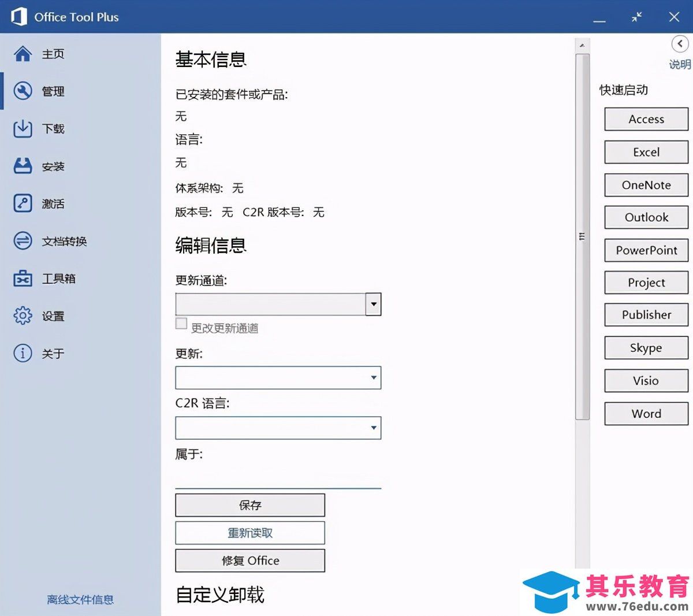Click the gear icon for 设置
Image resolution: width=693 pixels, height=616 pixels.
point(23,316)
